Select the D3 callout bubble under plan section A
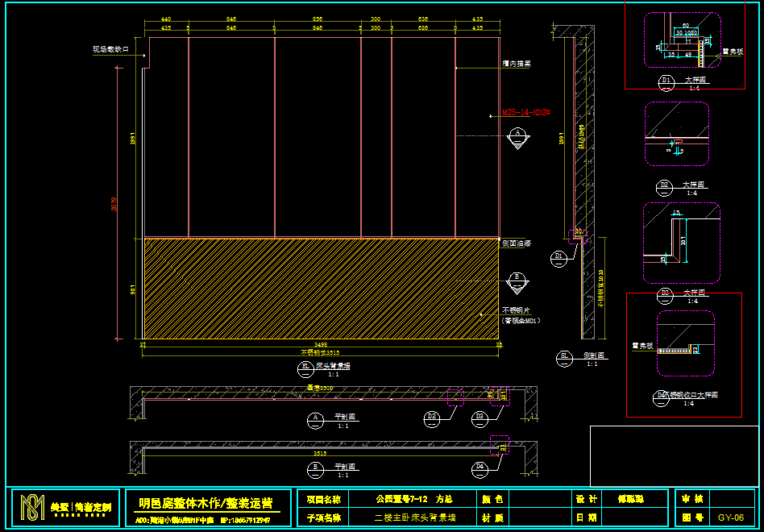This screenshot has height=532, width=764. 480,417
